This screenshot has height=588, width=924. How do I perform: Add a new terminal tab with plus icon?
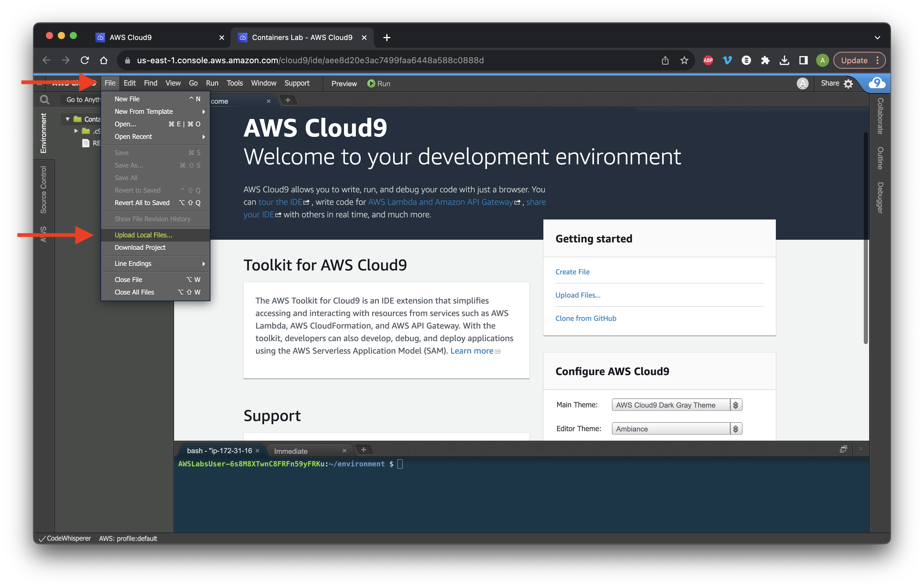pyautogui.click(x=363, y=449)
